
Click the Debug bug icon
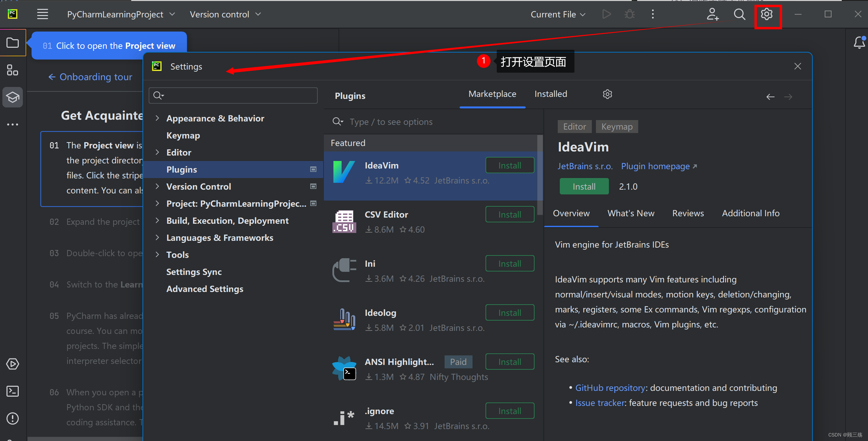(629, 14)
